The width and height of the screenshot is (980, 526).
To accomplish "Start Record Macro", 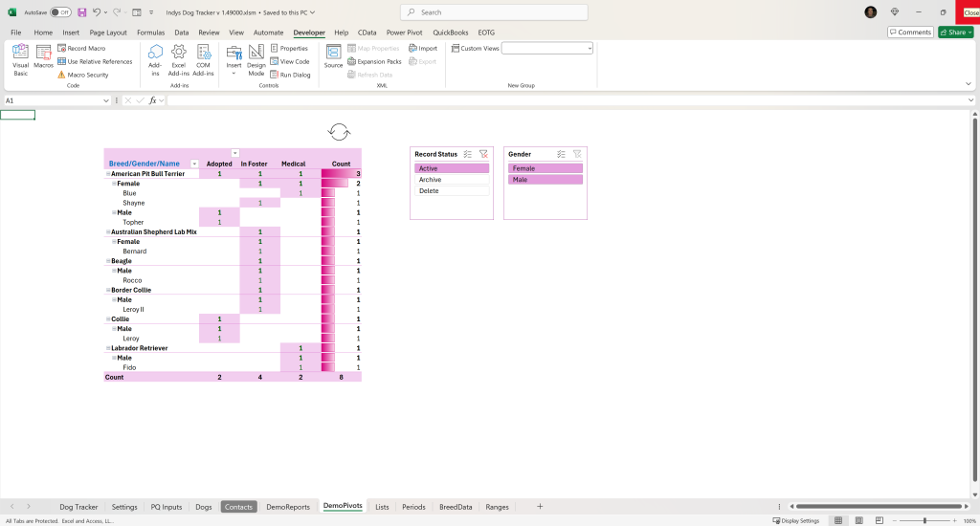I will coord(81,48).
